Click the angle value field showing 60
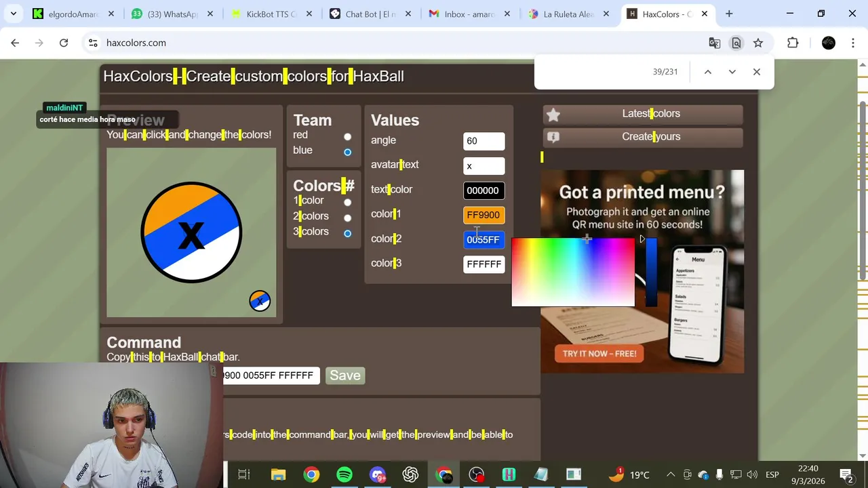The width and height of the screenshot is (868, 488). (484, 141)
